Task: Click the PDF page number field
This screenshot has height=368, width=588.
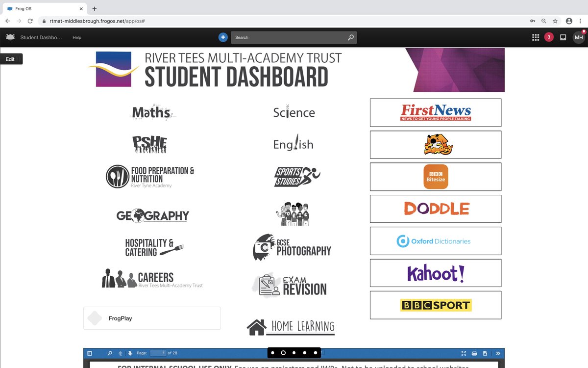Action: point(158,353)
